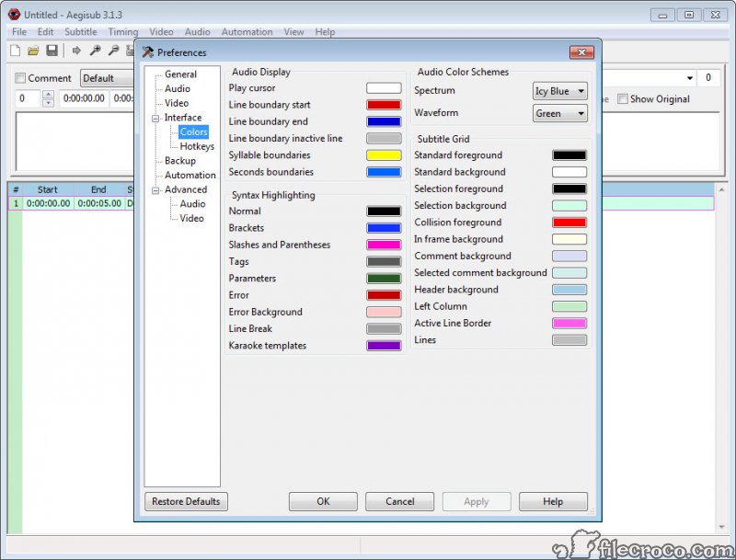Open the Video menu
736x560 pixels.
pyautogui.click(x=161, y=32)
